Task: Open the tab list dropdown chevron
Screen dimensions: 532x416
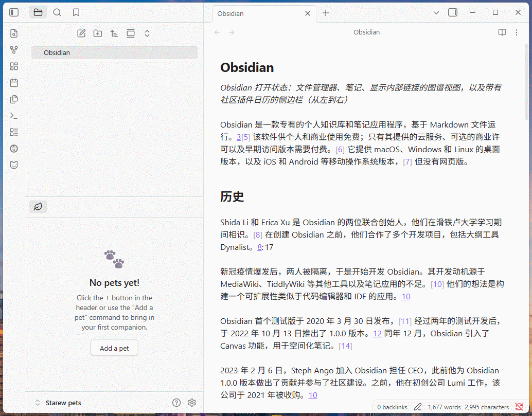Action: coord(436,13)
